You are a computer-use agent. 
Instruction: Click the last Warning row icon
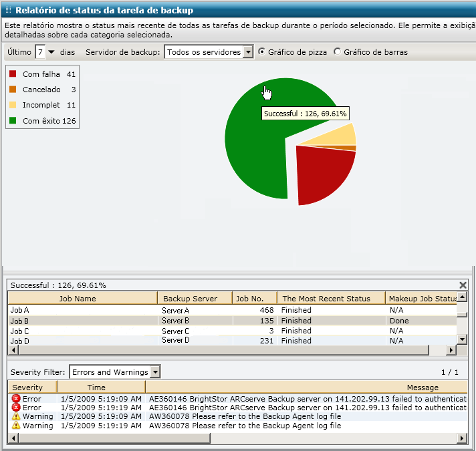click(x=16, y=426)
